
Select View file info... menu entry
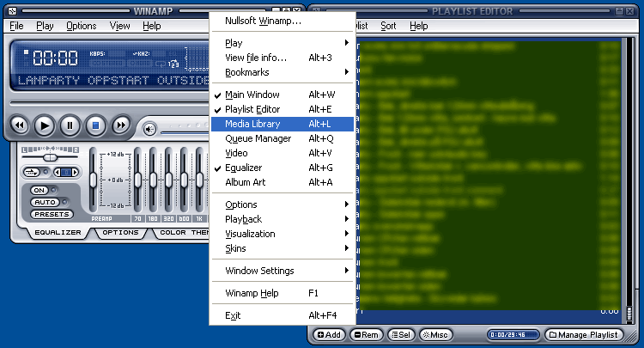[x=283, y=58]
